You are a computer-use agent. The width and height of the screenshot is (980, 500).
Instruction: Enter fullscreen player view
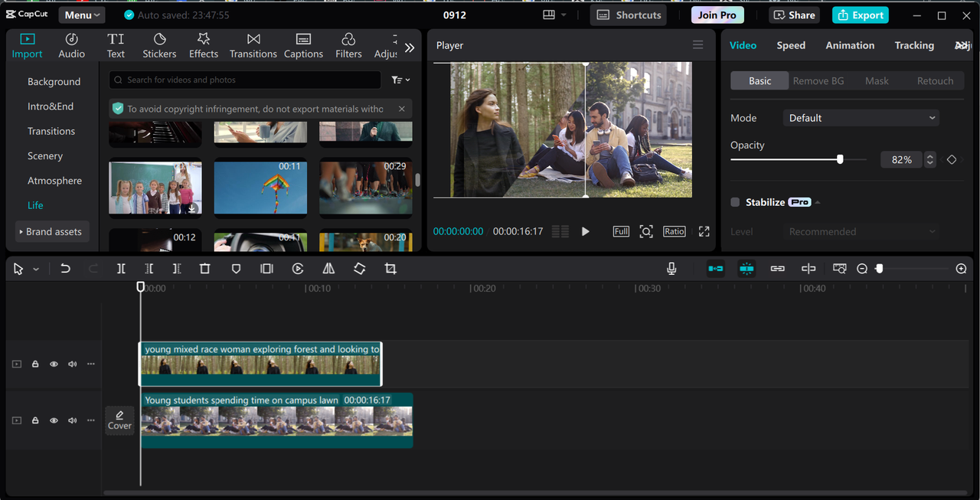pyautogui.click(x=704, y=231)
